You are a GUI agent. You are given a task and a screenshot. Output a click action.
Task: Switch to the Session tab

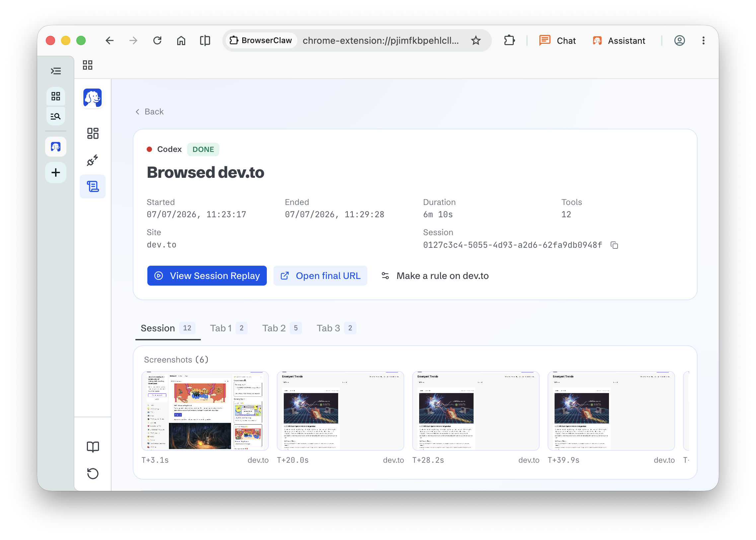click(168, 328)
